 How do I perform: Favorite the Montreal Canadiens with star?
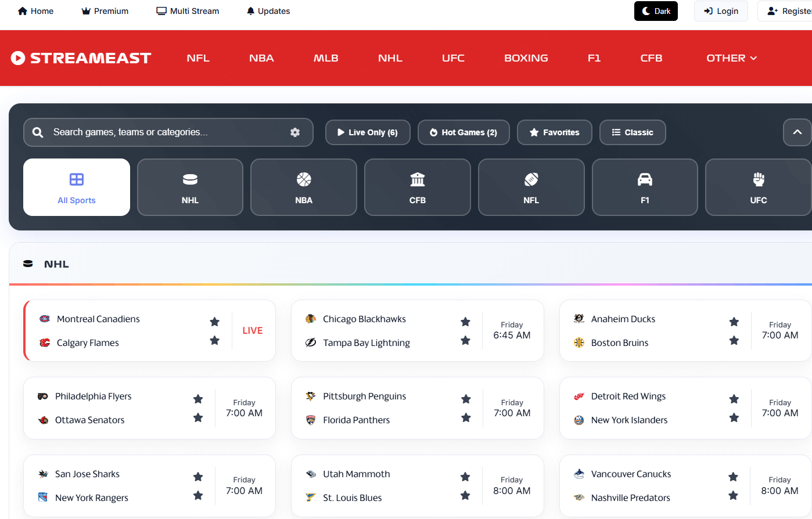[x=214, y=322]
